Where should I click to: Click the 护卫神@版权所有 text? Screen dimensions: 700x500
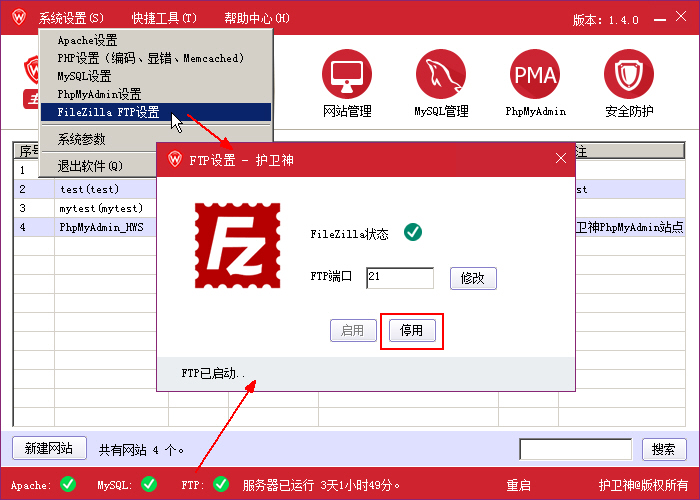click(643, 485)
